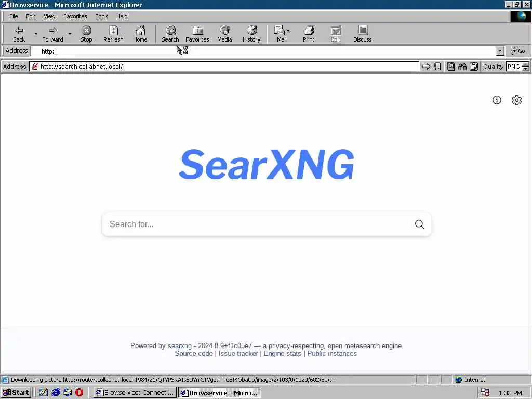This screenshot has width=532, height=399.
Task: Open the Engine stats link
Action: click(282, 353)
